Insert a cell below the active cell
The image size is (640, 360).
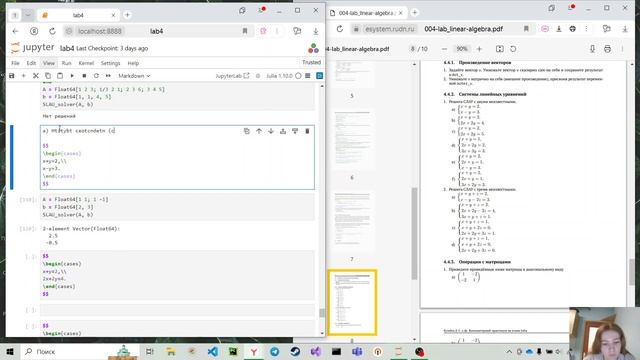click(295, 131)
